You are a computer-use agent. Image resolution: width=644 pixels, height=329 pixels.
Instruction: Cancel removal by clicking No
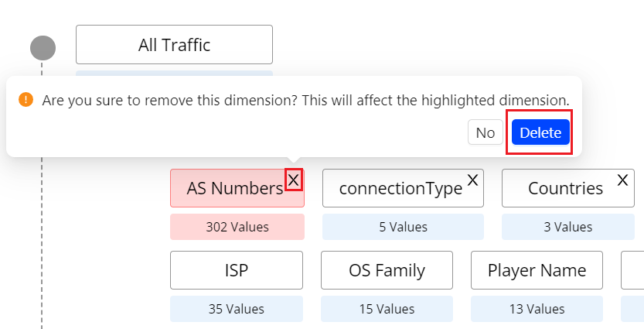pyautogui.click(x=486, y=132)
